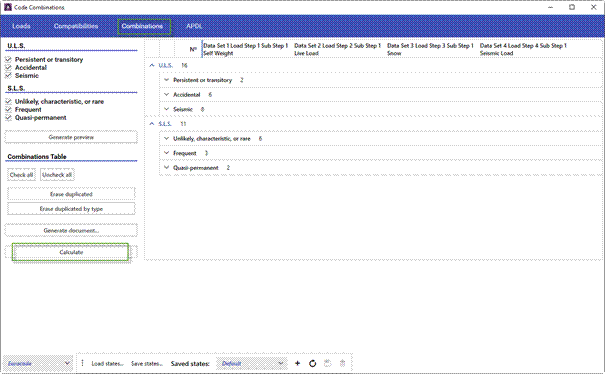The width and height of the screenshot is (605, 374).
Task: Collapse the S.L.S. group in table
Action: (152, 124)
